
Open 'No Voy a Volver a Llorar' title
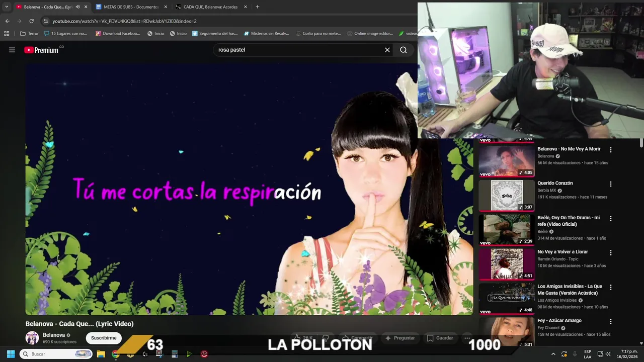[562, 252]
